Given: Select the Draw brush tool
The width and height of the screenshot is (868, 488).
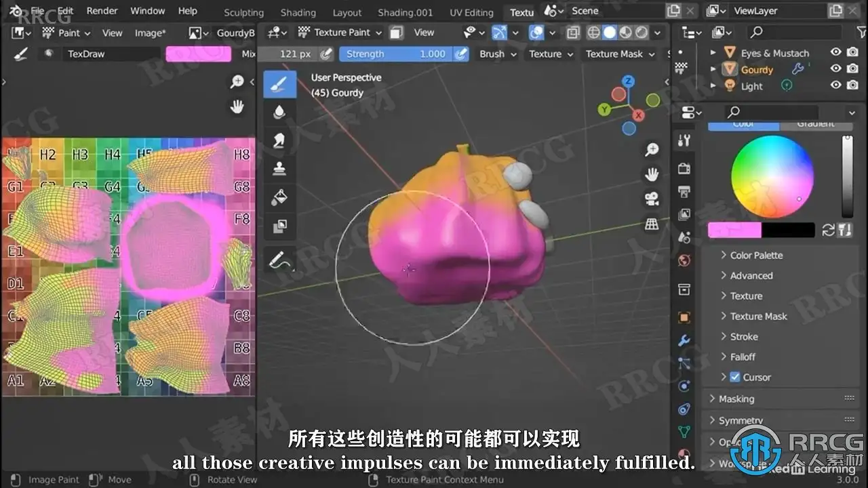Looking at the screenshot, I should click(x=279, y=84).
